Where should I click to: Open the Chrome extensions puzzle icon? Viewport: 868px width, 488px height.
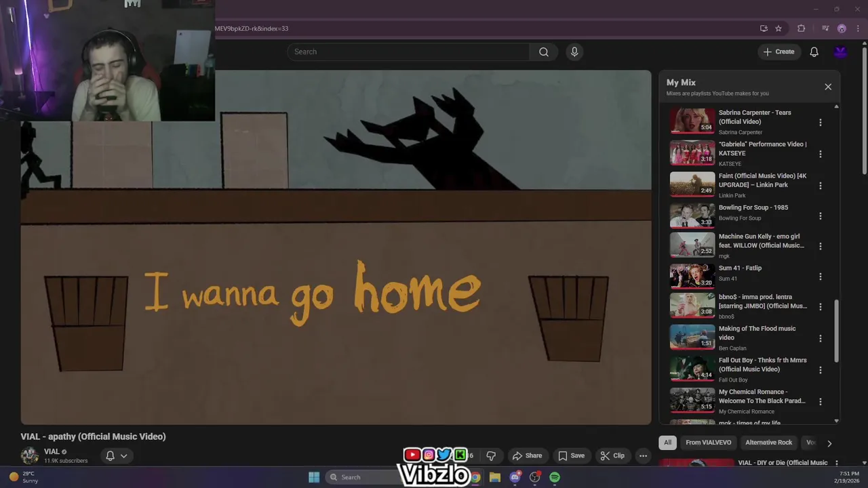coord(802,28)
